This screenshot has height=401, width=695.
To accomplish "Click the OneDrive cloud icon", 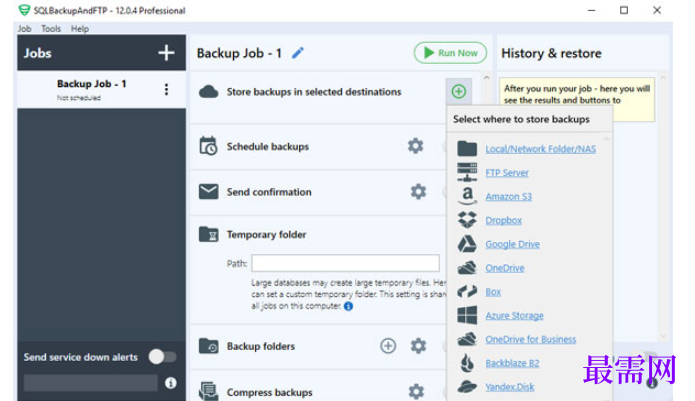I will [467, 268].
